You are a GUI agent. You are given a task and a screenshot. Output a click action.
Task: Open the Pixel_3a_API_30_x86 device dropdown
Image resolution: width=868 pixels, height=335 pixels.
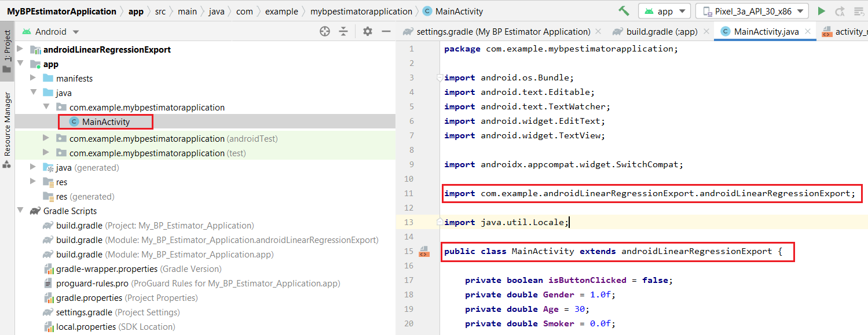coord(752,11)
